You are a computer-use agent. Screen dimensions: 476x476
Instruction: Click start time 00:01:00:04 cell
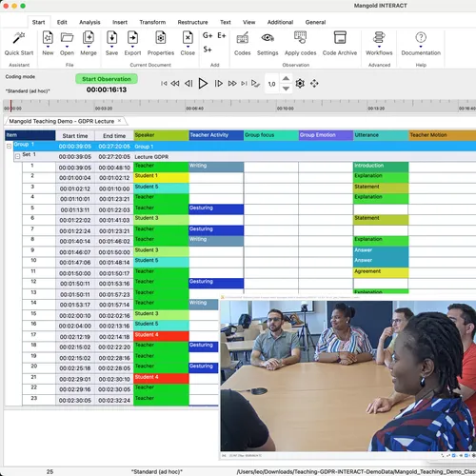pyautogui.click(x=75, y=178)
